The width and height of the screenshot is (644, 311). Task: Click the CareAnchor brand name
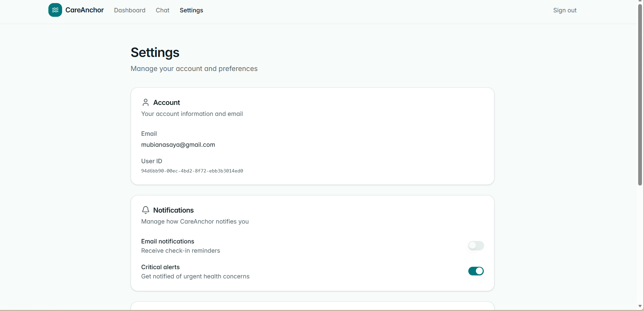coord(84,10)
